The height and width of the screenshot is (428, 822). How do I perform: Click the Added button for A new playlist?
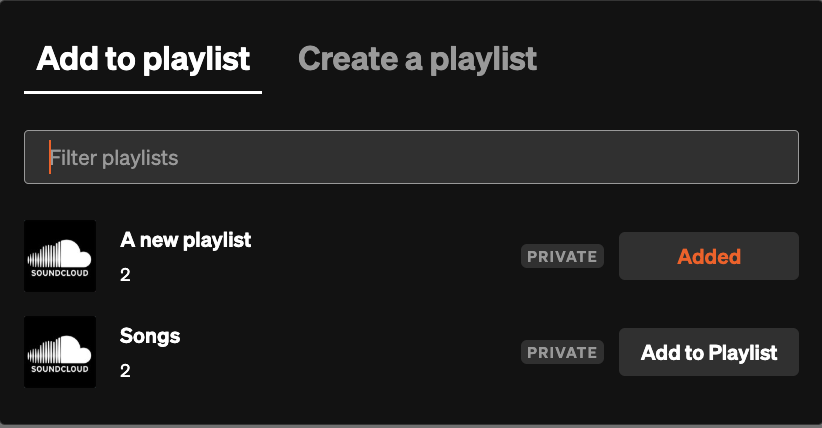708,256
